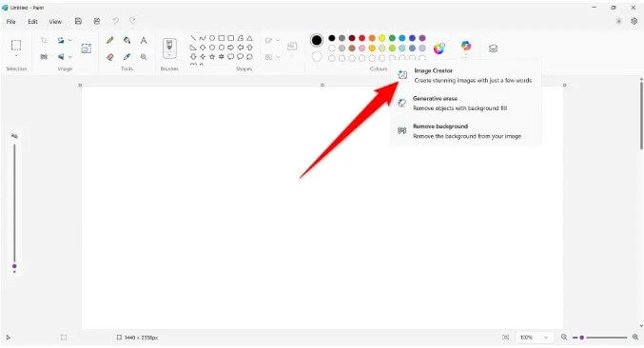
Task: Select the Fill bucket tool
Action: [x=127, y=40]
